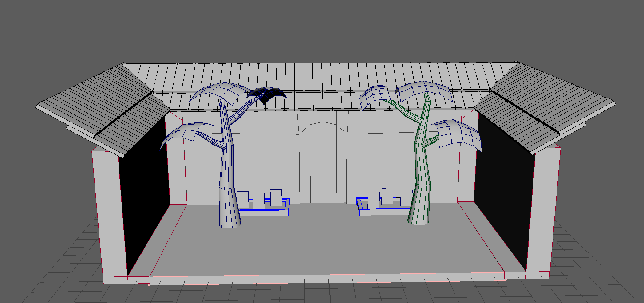
Task: Select the middle chair of the left bench
Action: 258,201
